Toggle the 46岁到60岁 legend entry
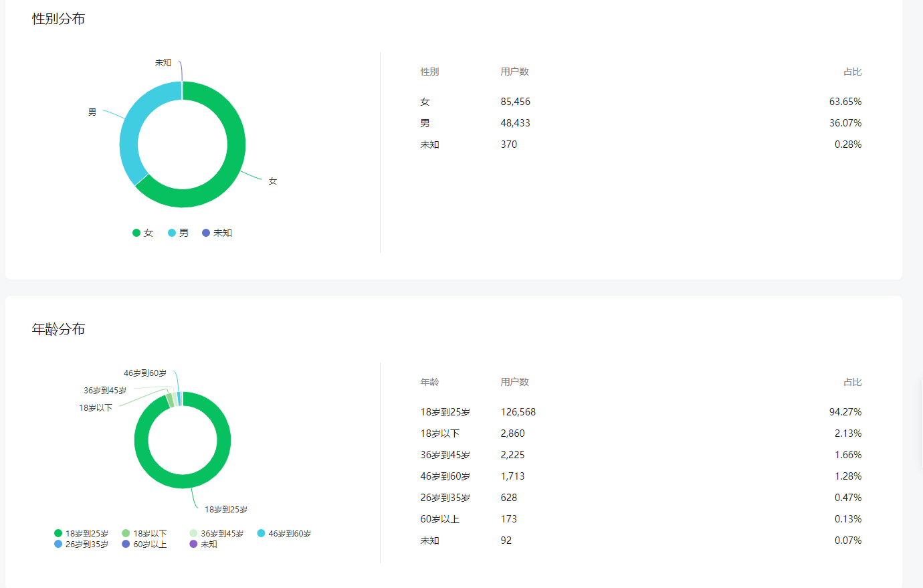This screenshot has width=923, height=588. coord(284,533)
